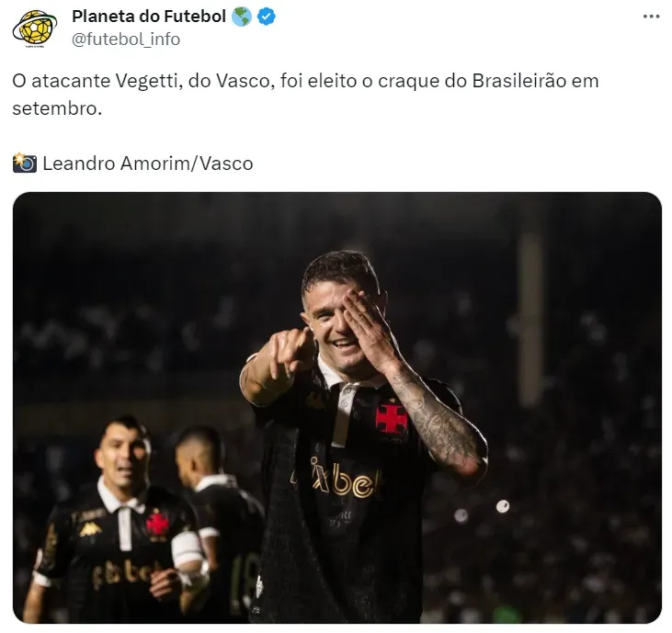This screenshot has width=672, height=633.
Task: Click the red crest on the background player's shirt
Action: pyautogui.click(x=157, y=525)
